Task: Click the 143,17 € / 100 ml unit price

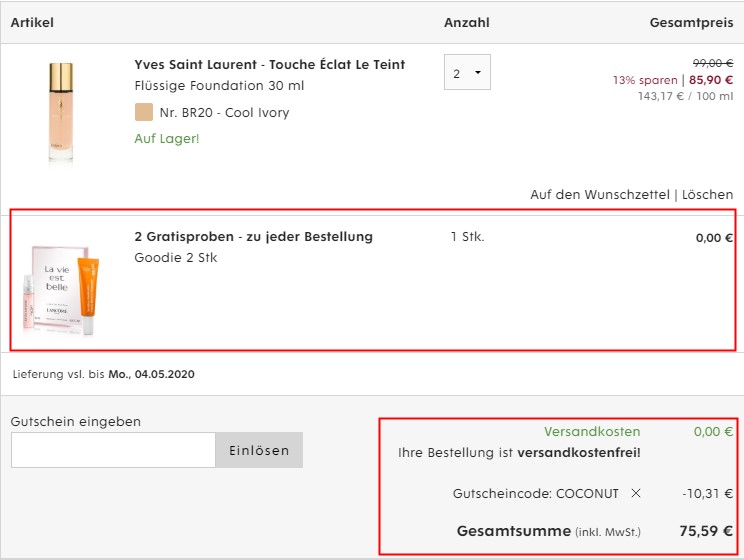Action: 685,96
